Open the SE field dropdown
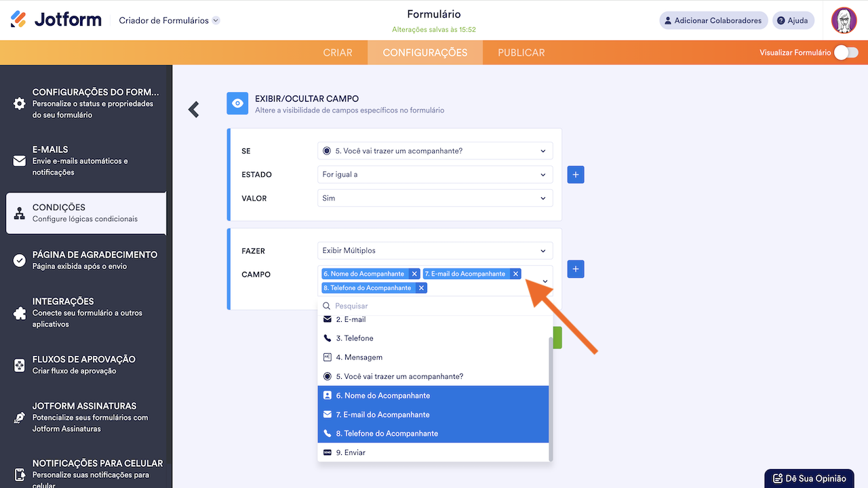 tap(435, 150)
